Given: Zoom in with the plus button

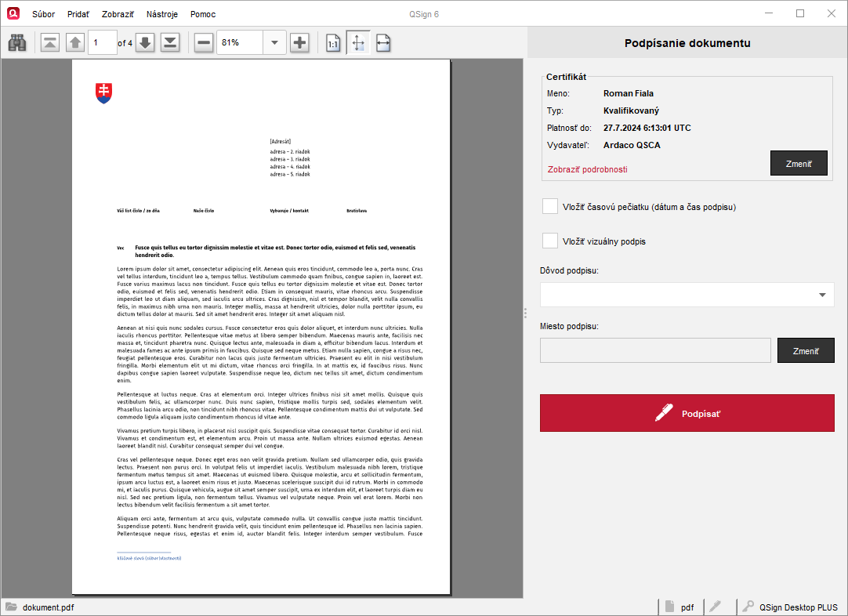Looking at the screenshot, I should click(x=299, y=43).
